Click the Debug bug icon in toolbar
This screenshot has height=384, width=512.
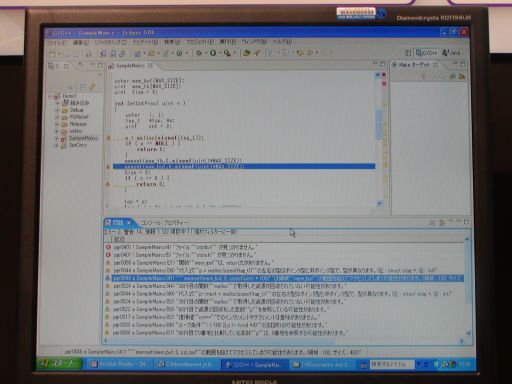[x=199, y=53]
